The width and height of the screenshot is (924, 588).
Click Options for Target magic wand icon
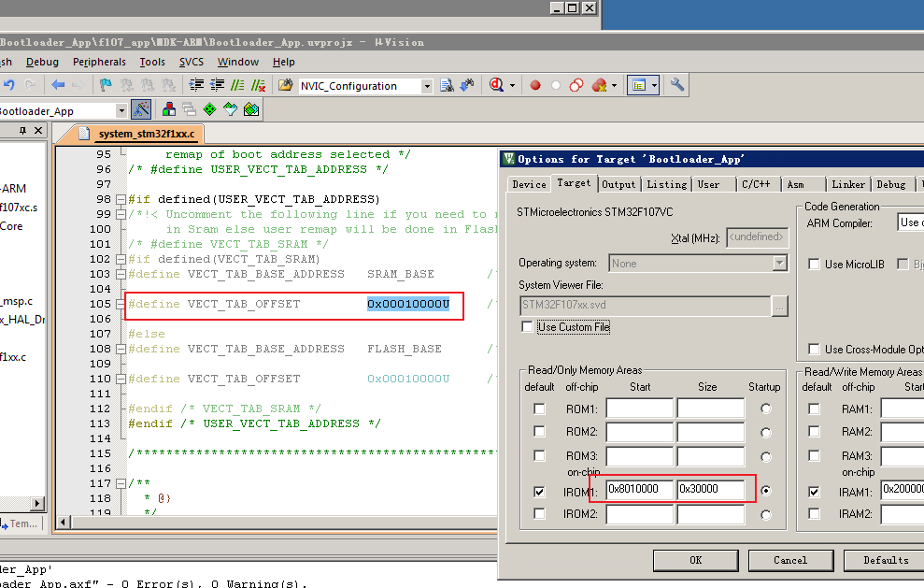click(141, 109)
